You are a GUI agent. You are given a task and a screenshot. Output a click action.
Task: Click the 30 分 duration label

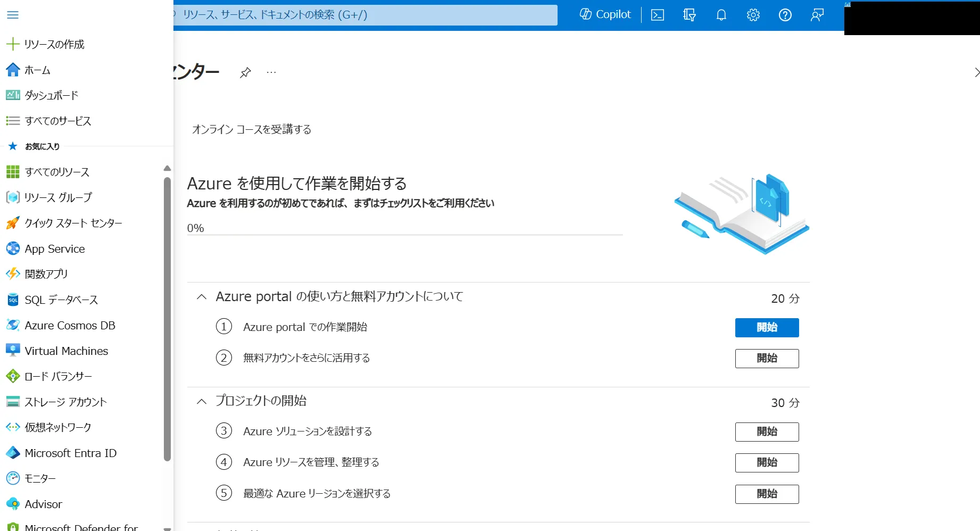785,403
